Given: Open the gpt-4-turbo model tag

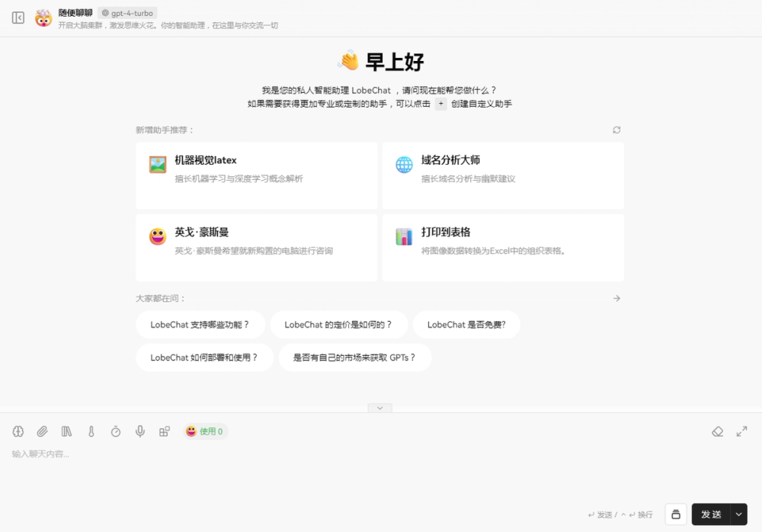Looking at the screenshot, I should pos(127,13).
